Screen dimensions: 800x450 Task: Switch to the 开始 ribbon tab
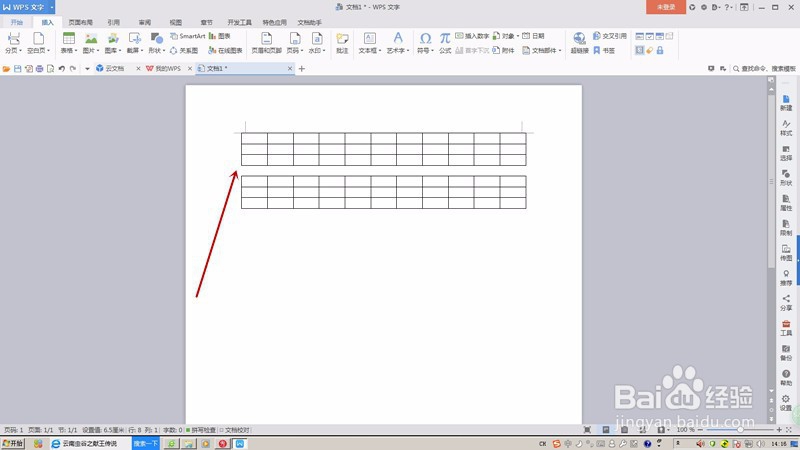click(17, 22)
